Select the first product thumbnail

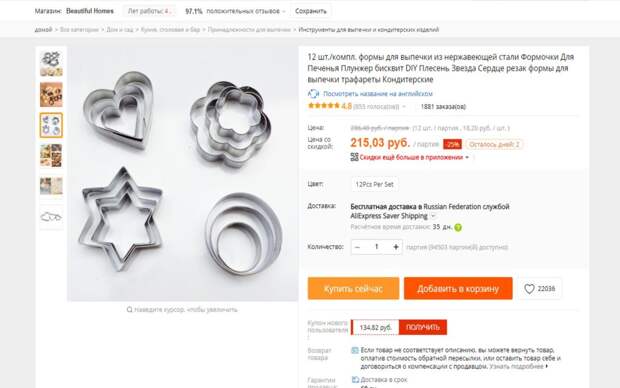[x=51, y=63]
